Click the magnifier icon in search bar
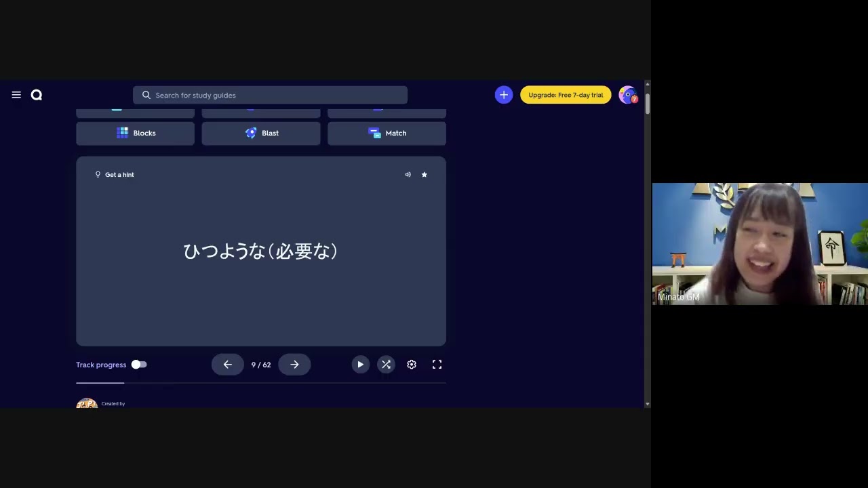The width and height of the screenshot is (868, 488). click(x=146, y=95)
